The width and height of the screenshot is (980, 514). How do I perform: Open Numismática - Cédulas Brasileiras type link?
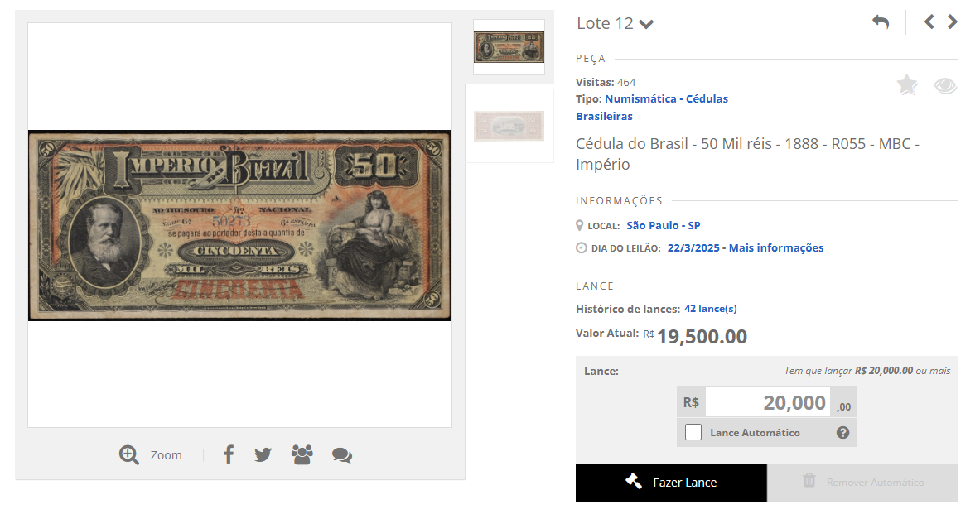point(652,108)
